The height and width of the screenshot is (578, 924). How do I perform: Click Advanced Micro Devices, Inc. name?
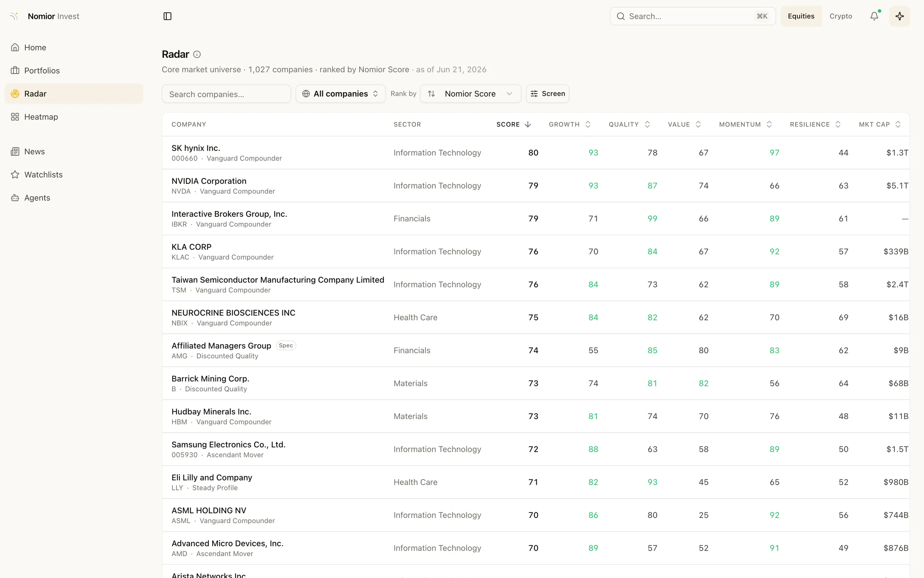(227, 543)
